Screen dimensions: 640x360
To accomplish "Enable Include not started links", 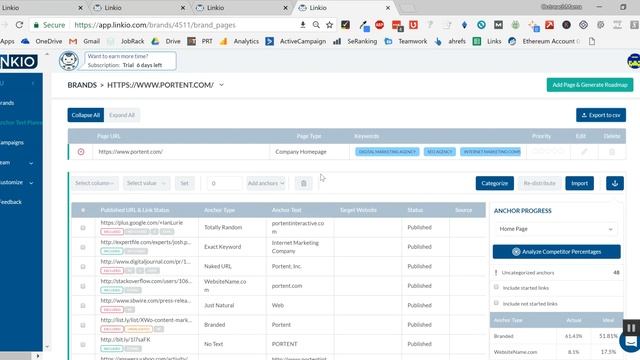I will pyautogui.click(x=496, y=303).
